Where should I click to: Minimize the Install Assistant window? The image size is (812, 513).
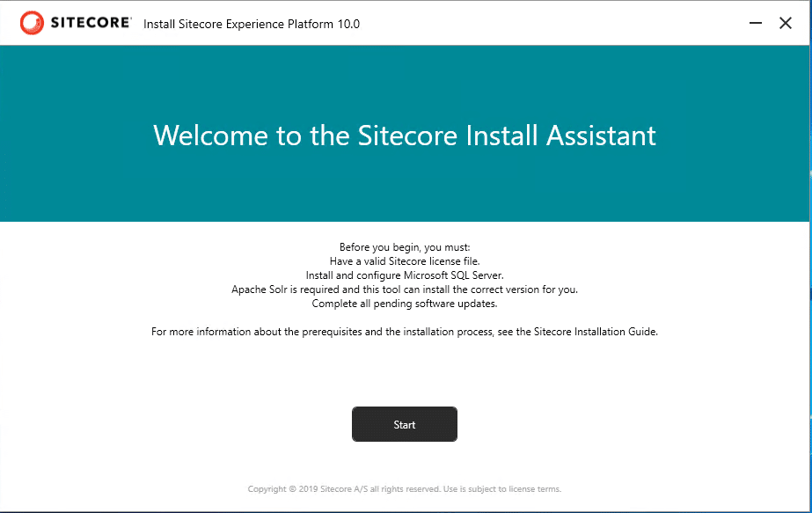pos(756,23)
